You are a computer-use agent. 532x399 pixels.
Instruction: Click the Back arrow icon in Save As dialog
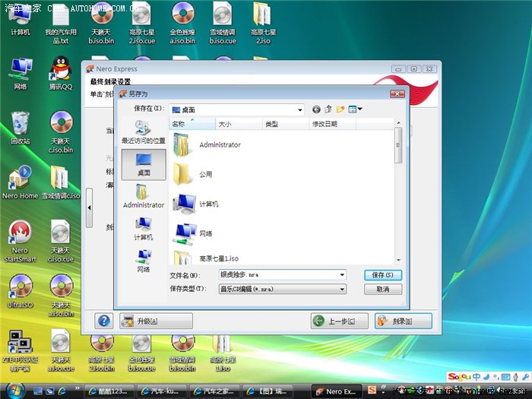tap(316, 109)
